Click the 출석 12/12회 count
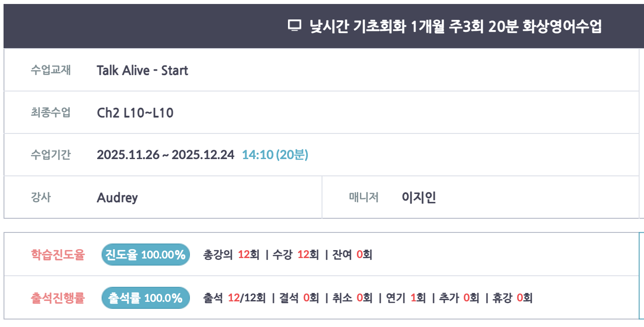The width and height of the screenshot is (644, 327). pyautogui.click(x=234, y=298)
